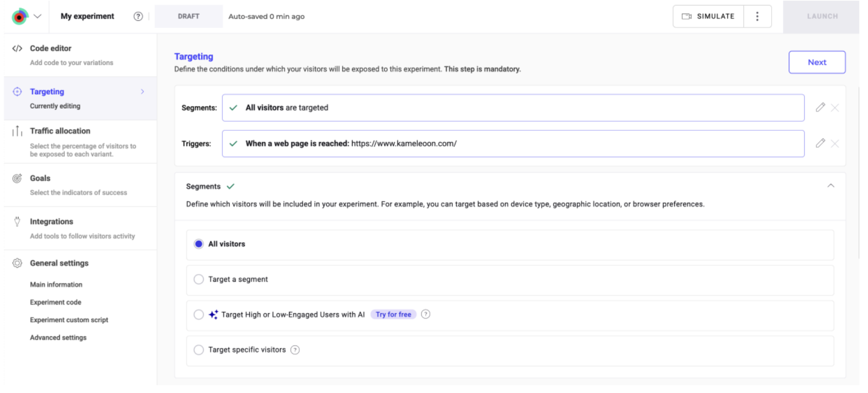Click the Auto-saved 0 min ago text
This screenshot has height=393, width=868.
click(x=267, y=16)
